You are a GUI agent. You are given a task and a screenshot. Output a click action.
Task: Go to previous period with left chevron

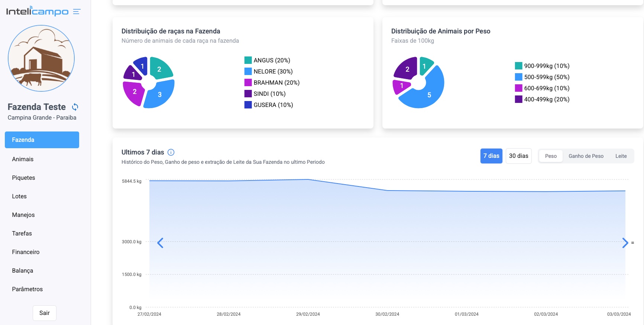click(160, 243)
